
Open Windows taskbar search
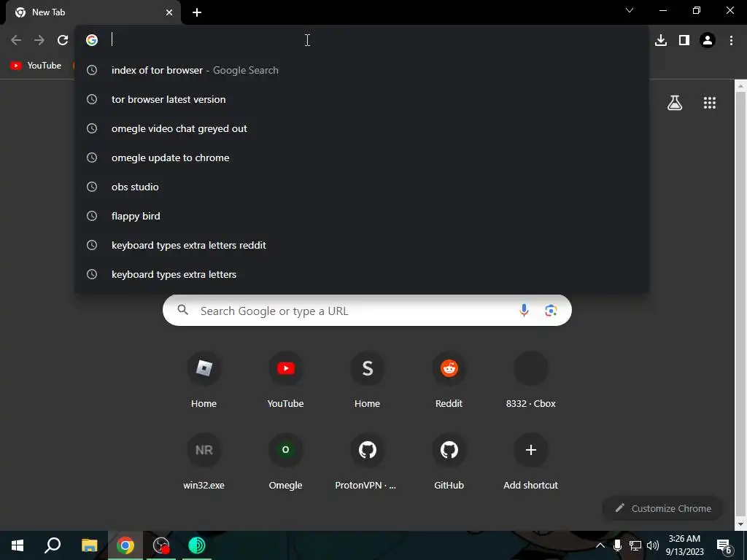(53, 545)
